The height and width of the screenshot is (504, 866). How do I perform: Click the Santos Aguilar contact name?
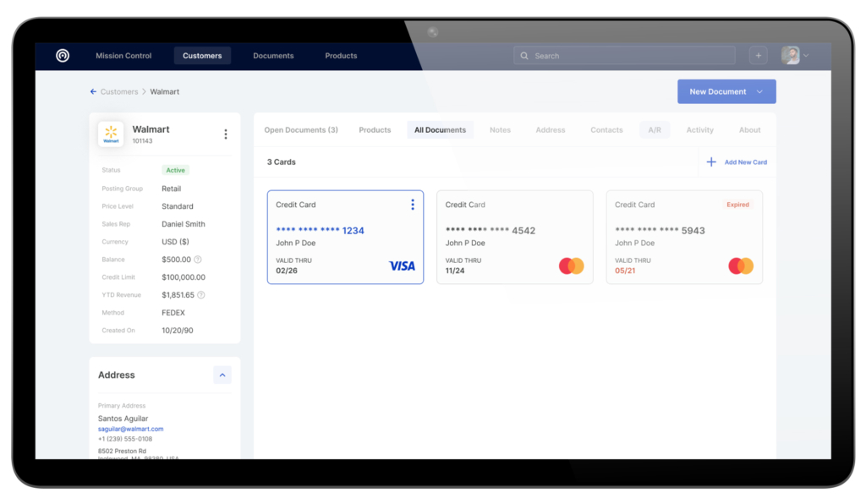[123, 419]
